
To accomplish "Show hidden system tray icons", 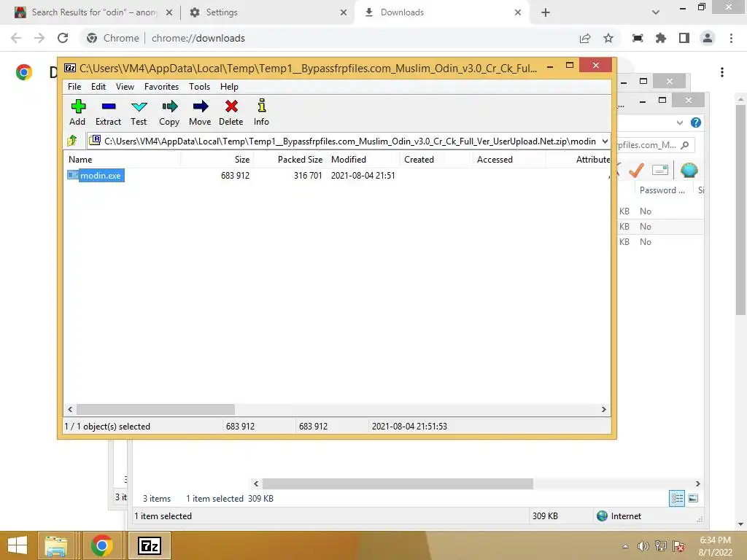I will (625, 546).
